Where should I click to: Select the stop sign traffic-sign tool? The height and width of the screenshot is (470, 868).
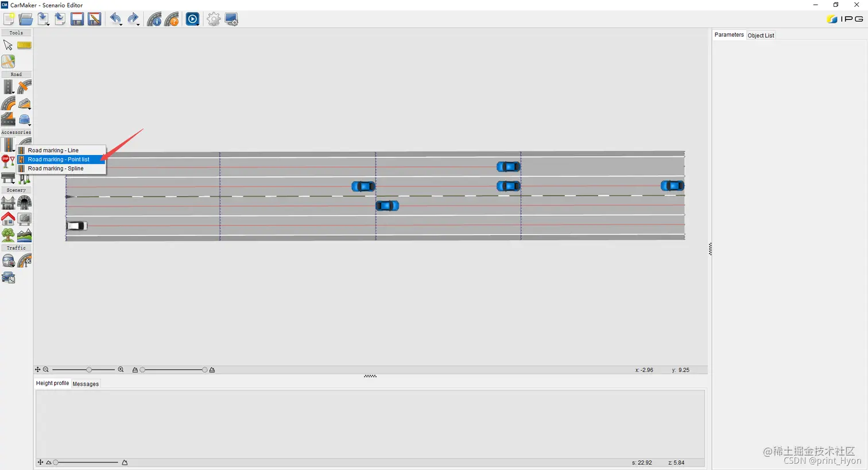pyautogui.click(x=8, y=161)
